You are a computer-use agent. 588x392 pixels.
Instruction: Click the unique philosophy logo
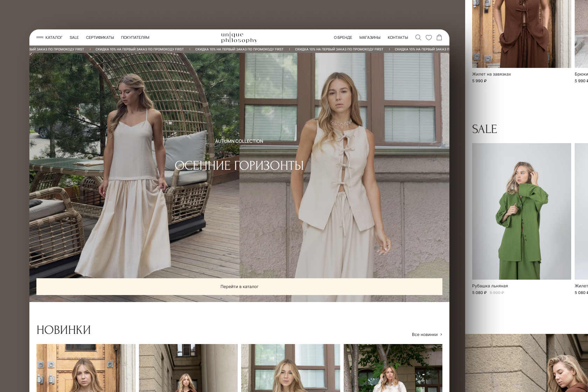click(239, 37)
